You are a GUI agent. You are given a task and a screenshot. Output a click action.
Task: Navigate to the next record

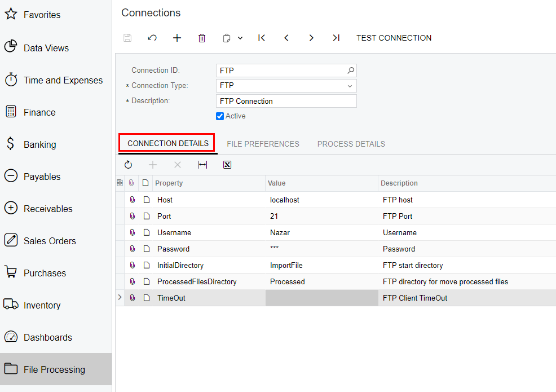(x=311, y=38)
